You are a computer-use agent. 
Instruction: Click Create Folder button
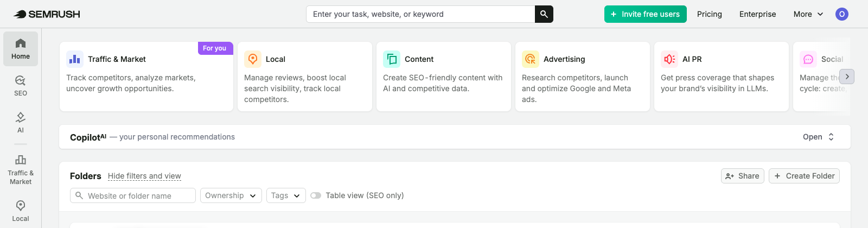click(x=804, y=176)
